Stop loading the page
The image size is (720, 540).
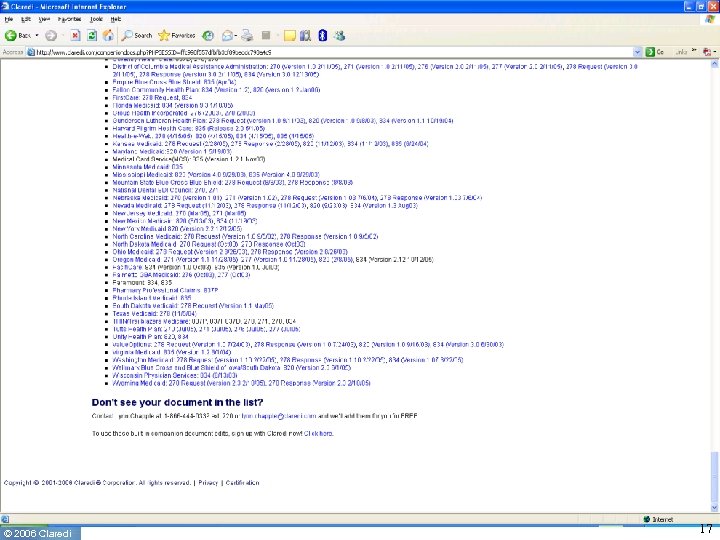pyautogui.click(x=75, y=35)
